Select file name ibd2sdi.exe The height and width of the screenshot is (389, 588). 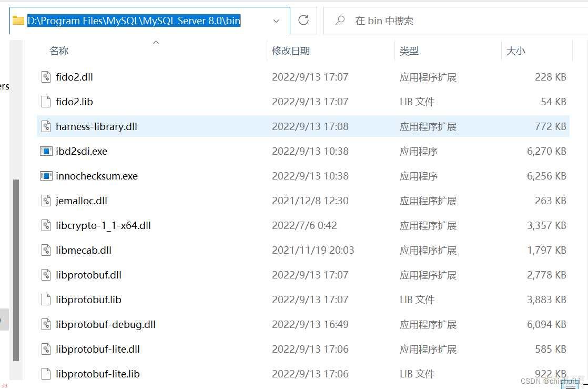coord(82,151)
